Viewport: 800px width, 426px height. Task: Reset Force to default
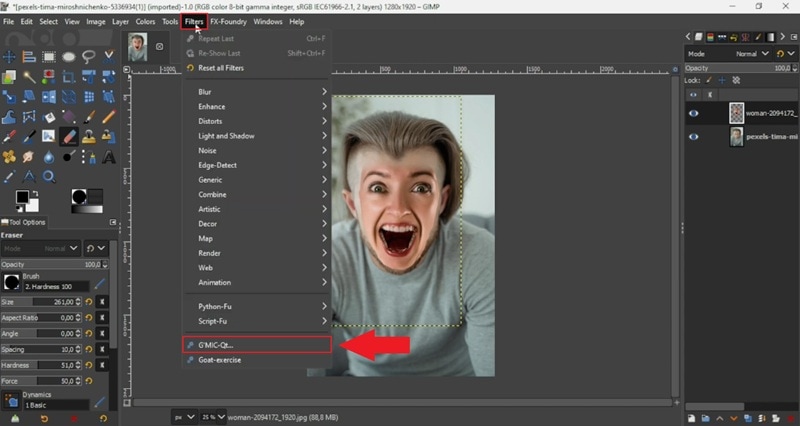point(89,381)
